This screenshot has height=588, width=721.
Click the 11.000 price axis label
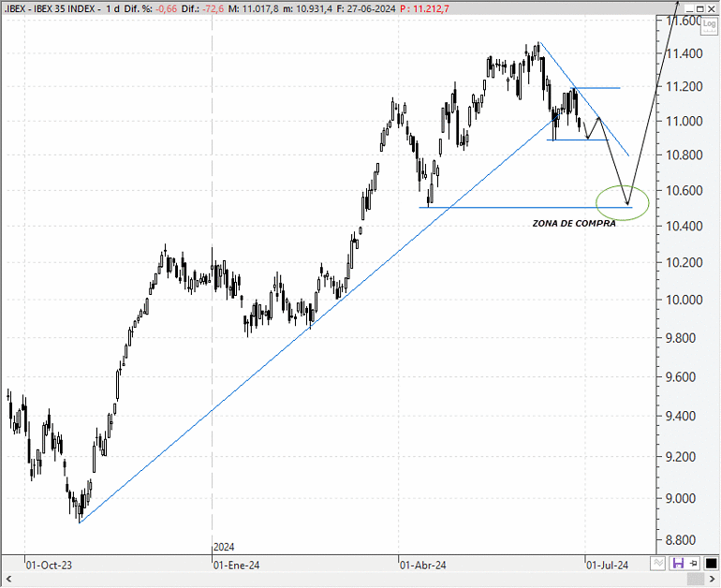tap(684, 122)
